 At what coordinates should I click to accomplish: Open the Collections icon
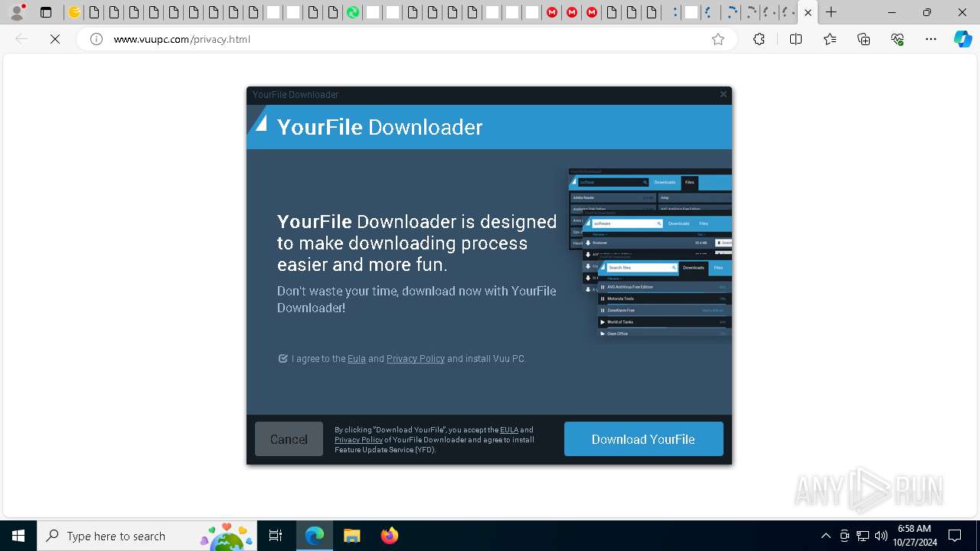pyautogui.click(x=864, y=39)
